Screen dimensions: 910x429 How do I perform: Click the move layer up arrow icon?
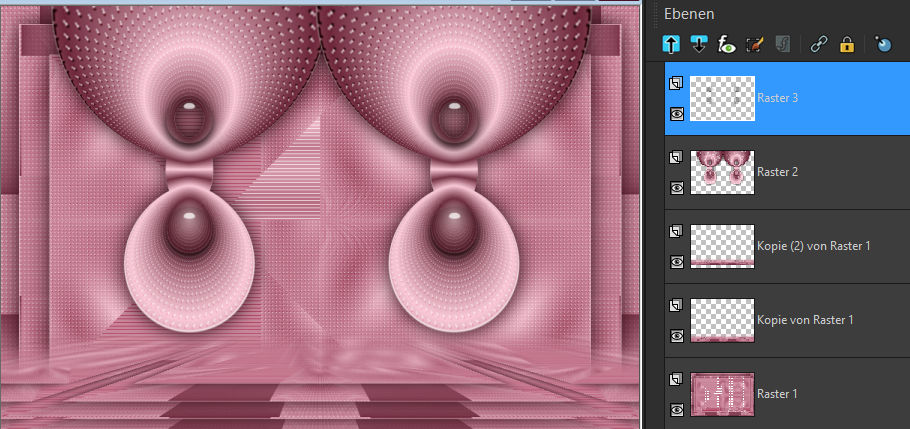click(671, 44)
